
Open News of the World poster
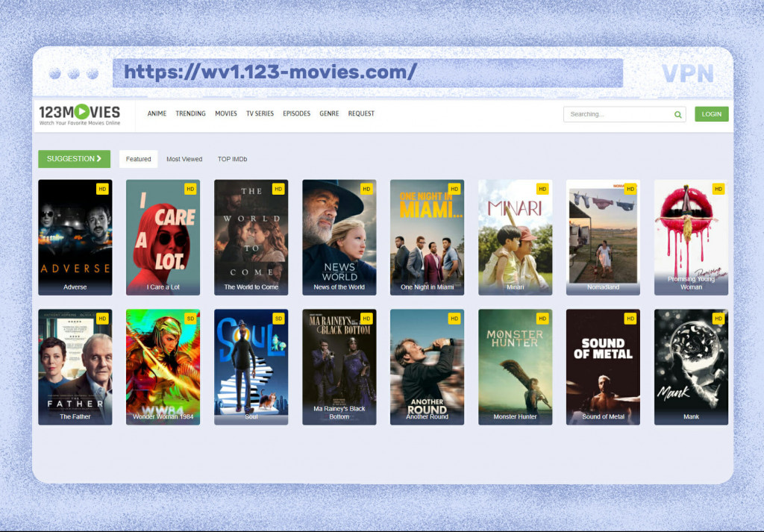(339, 237)
